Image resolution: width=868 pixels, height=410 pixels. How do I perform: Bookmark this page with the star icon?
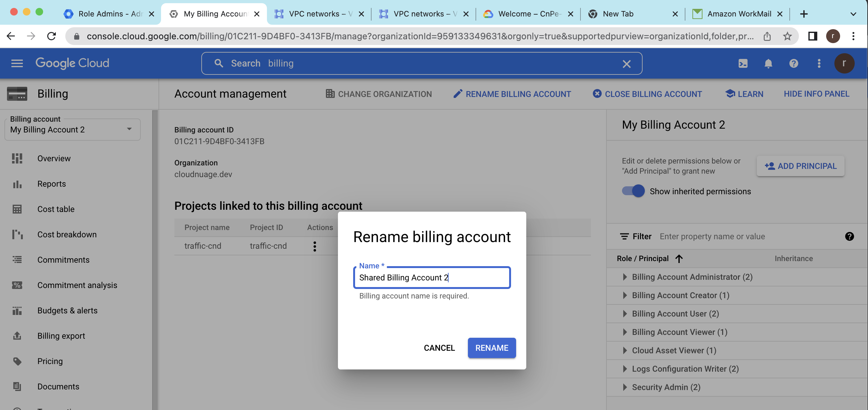[787, 36]
